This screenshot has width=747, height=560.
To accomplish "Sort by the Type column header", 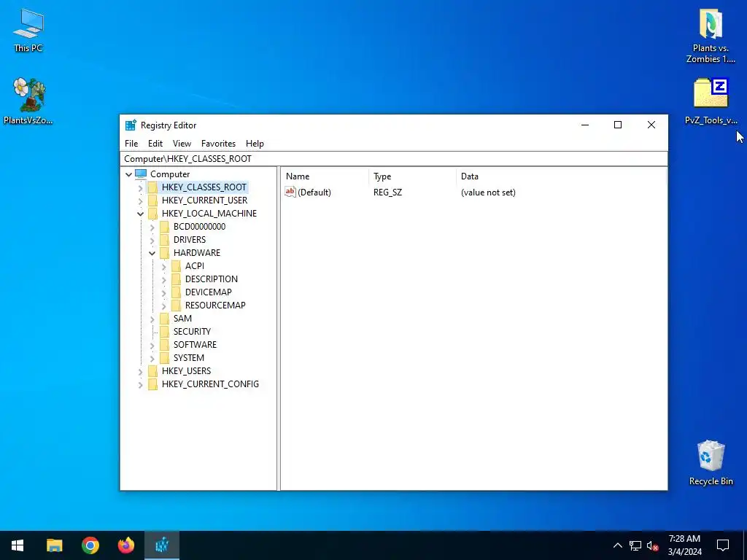I will [413, 176].
